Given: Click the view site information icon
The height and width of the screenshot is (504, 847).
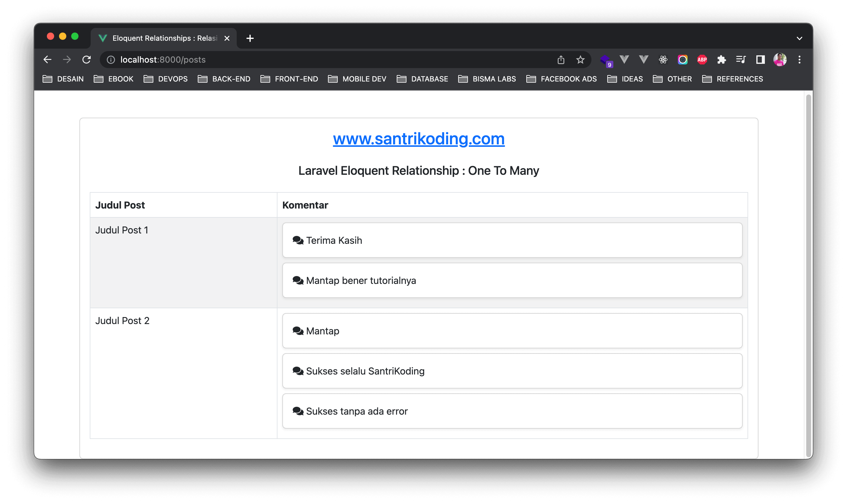Looking at the screenshot, I should [x=111, y=60].
